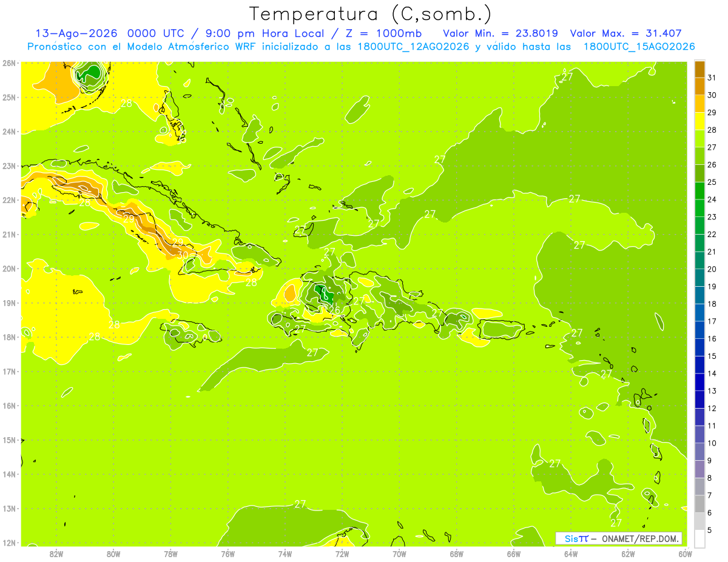Image resolution: width=728 pixels, height=562 pixels.
Task: Click the title 'Temperatura (C,somb.)'
Action: (371, 14)
